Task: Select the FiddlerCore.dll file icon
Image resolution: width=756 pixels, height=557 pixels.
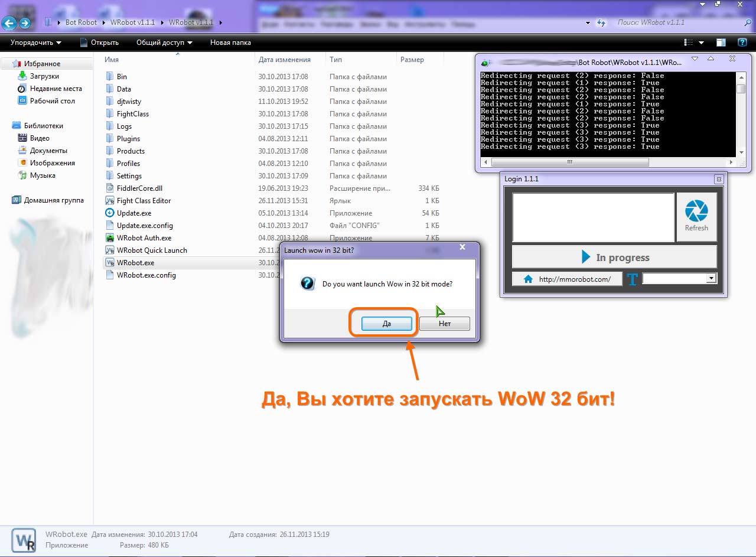Action: (109, 188)
